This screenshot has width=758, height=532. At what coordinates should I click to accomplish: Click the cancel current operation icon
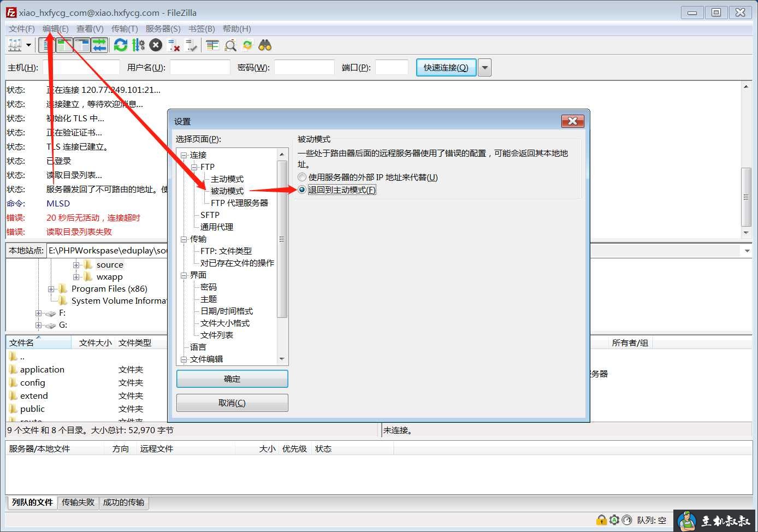coord(156,45)
